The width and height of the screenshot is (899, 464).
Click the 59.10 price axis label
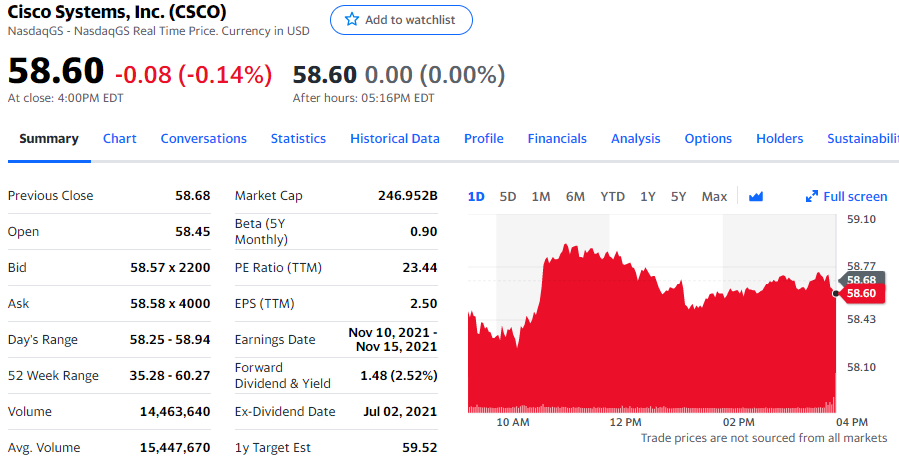(862, 219)
